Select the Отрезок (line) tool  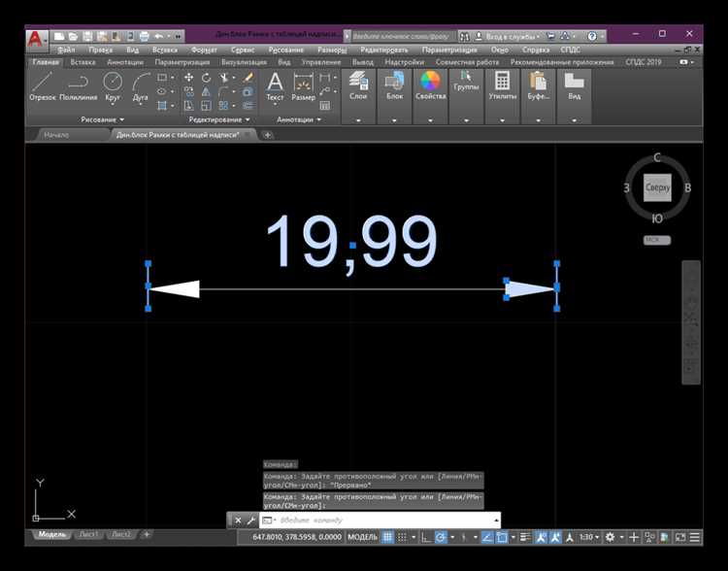[43, 86]
